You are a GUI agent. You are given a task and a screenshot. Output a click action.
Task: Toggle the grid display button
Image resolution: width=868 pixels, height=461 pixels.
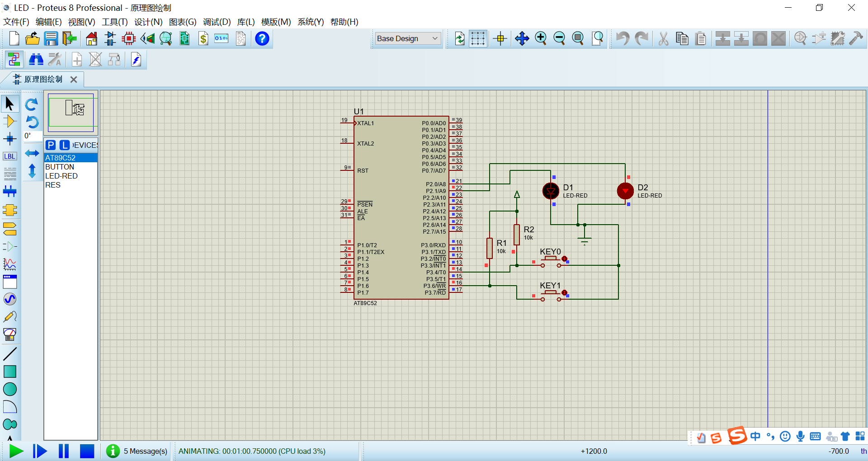tap(478, 39)
